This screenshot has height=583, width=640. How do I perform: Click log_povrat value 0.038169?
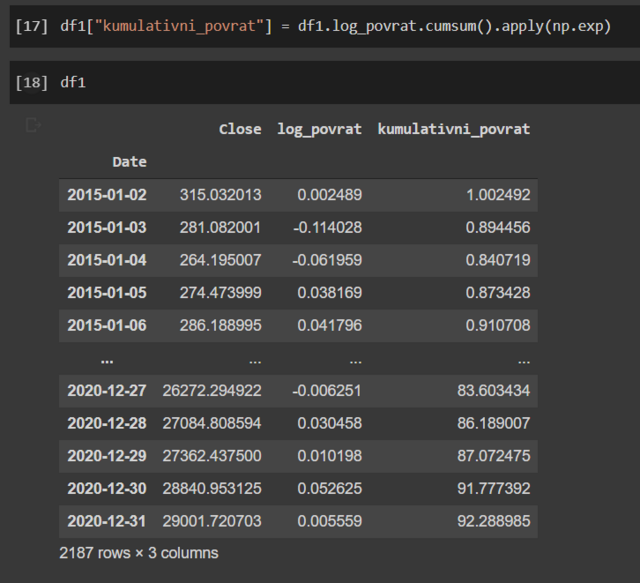click(x=330, y=293)
